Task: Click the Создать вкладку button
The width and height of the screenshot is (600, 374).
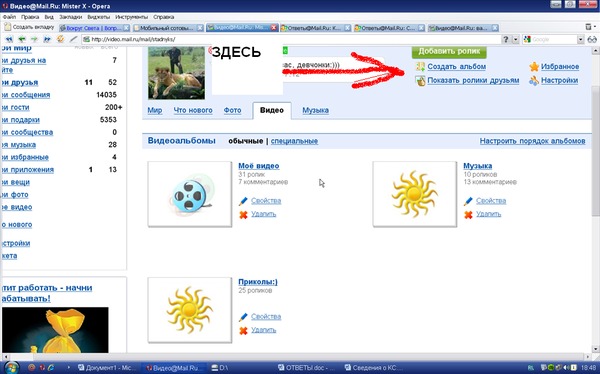Action: click(x=29, y=27)
